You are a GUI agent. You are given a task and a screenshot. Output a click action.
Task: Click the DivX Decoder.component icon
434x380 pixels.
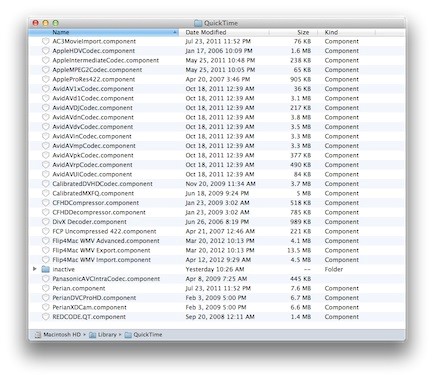coord(46,222)
